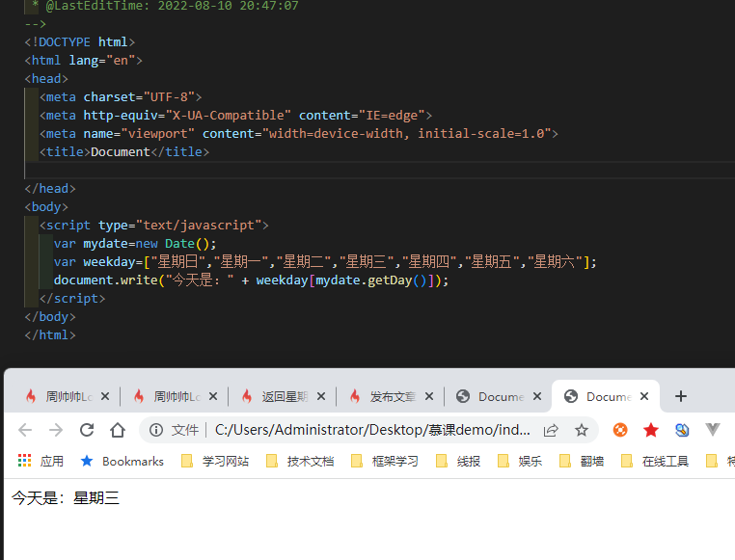Open the 在线工具 bookmark folder
The height and width of the screenshot is (560, 735).
pyautogui.click(x=655, y=461)
